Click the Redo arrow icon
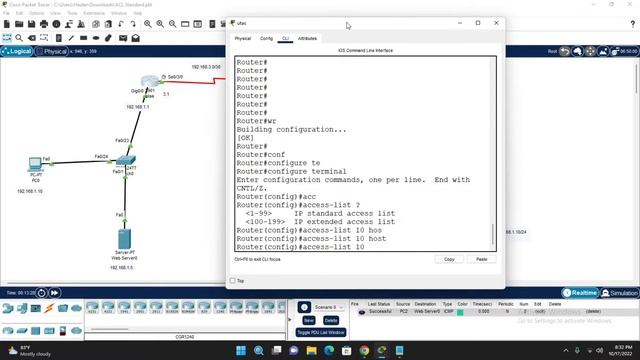This screenshot has width=640, height=360. [133, 24]
